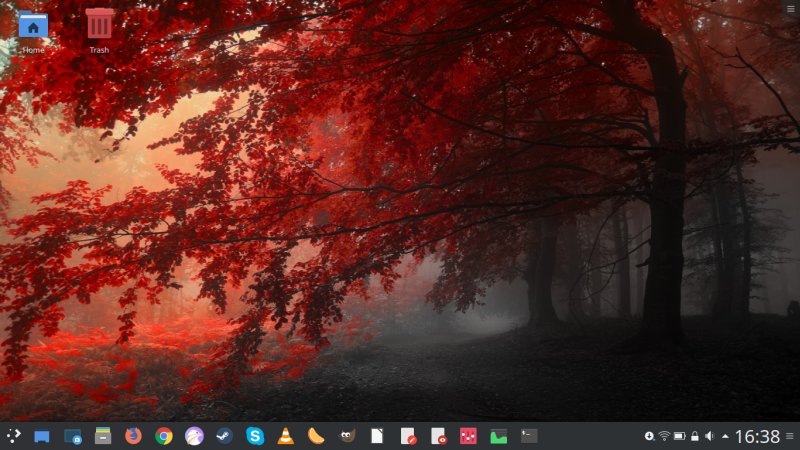Open the panel settings hamburger menu
Viewport: 800px width, 450px height.
[790, 436]
